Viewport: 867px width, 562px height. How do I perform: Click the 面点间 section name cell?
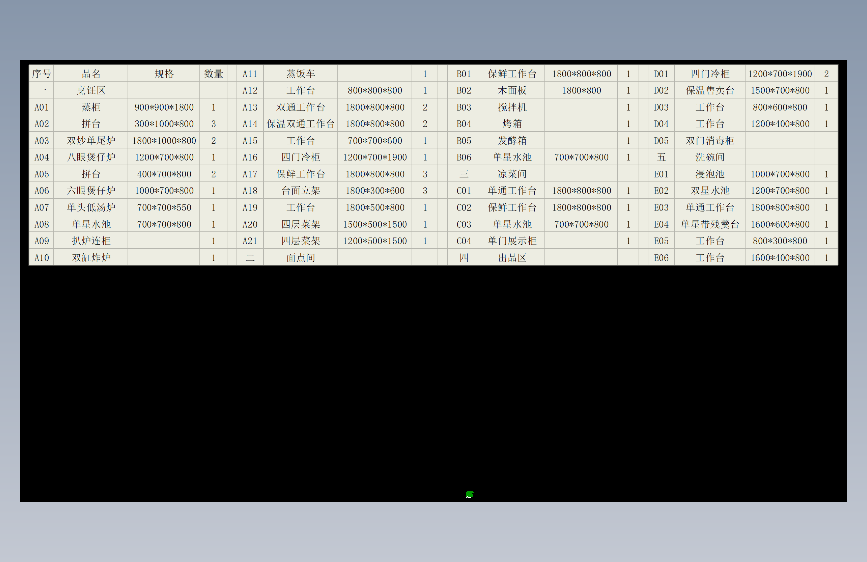[300, 257]
